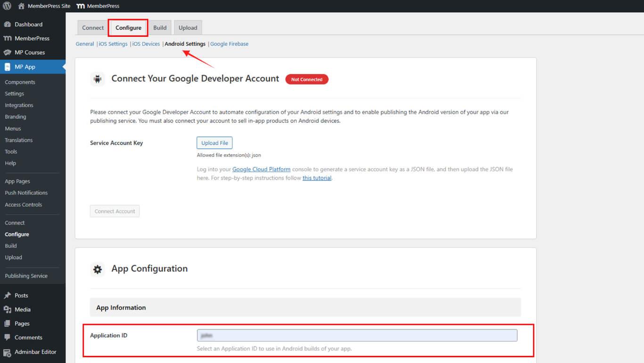
Task: Switch to the Build tab
Action: pyautogui.click(x=160, y=27)
